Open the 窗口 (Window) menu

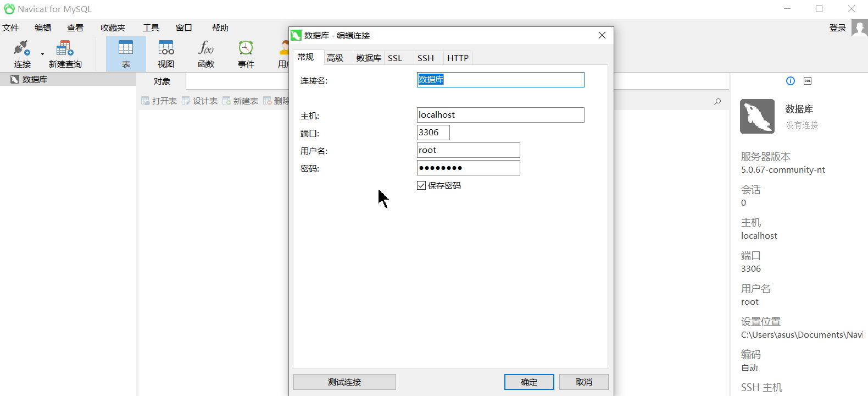click(184, 28)
